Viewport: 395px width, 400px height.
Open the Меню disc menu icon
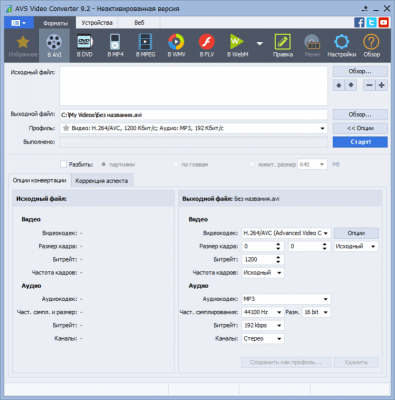pyautogui.click(x=312, y=45)
